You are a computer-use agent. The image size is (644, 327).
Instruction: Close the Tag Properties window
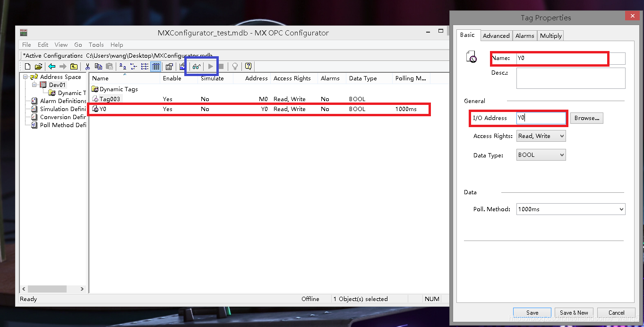pos(632,17)
